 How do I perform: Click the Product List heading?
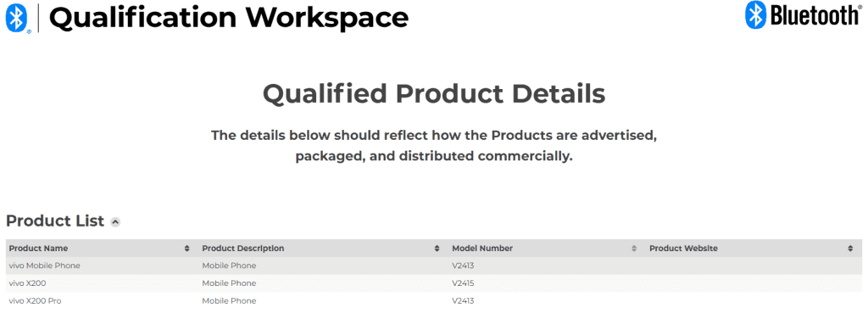(55, 221)
